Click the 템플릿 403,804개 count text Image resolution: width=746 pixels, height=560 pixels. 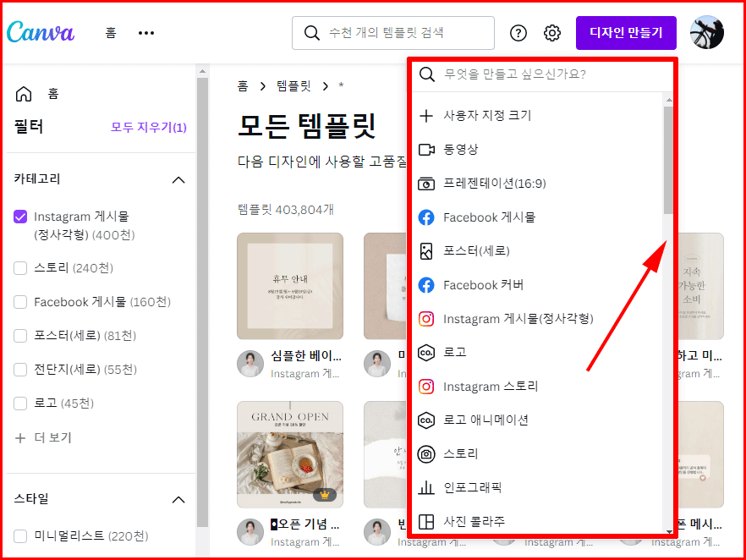[x=286, y=210]
